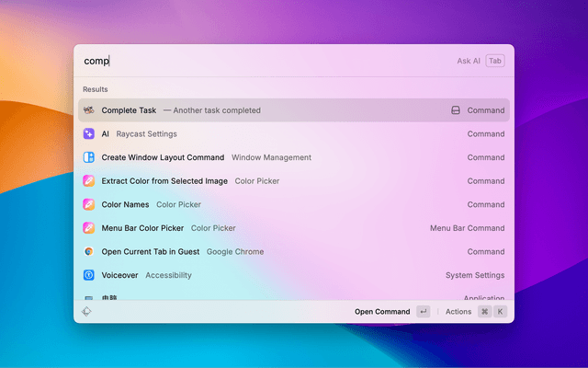Click the Create Window Layout Command icon
588x368 pixels.
89,157
